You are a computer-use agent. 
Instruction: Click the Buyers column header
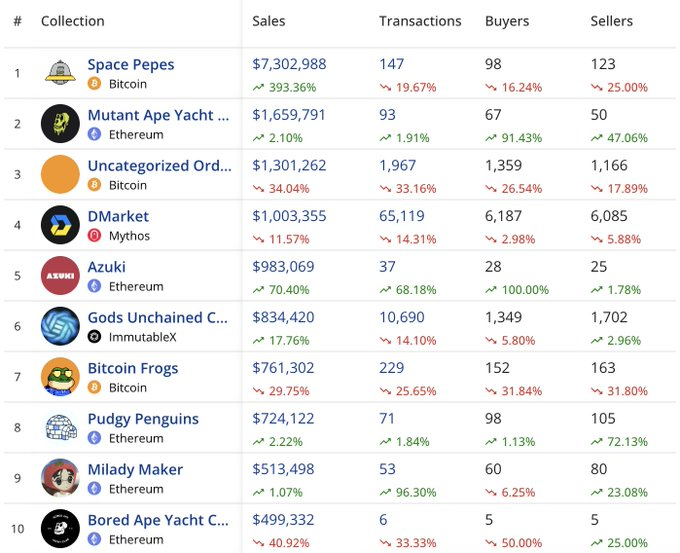pyautogui.click(x=507, y=21)
